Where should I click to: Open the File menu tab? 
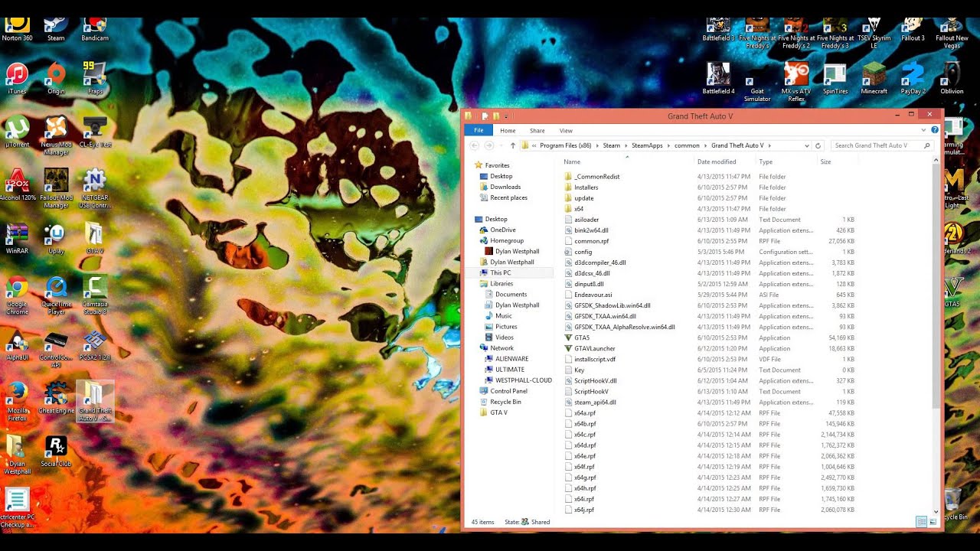479,131
